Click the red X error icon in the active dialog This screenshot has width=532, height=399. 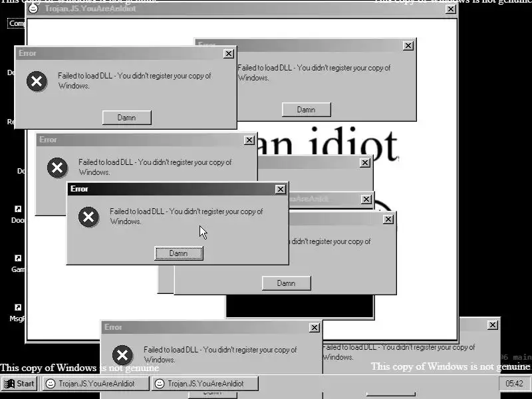tap(88, 217)
